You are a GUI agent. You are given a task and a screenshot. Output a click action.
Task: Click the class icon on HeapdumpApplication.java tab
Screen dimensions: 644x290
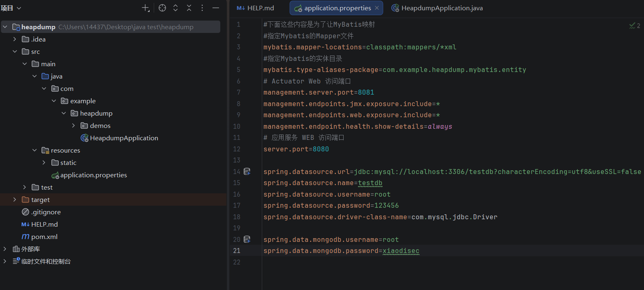tap(395, 8)
